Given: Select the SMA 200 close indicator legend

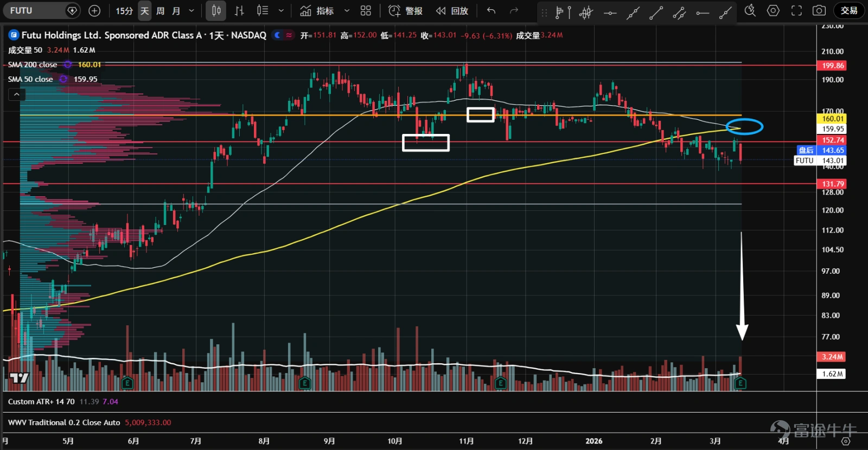Looking at the screenshot, I should pos(33,65).
